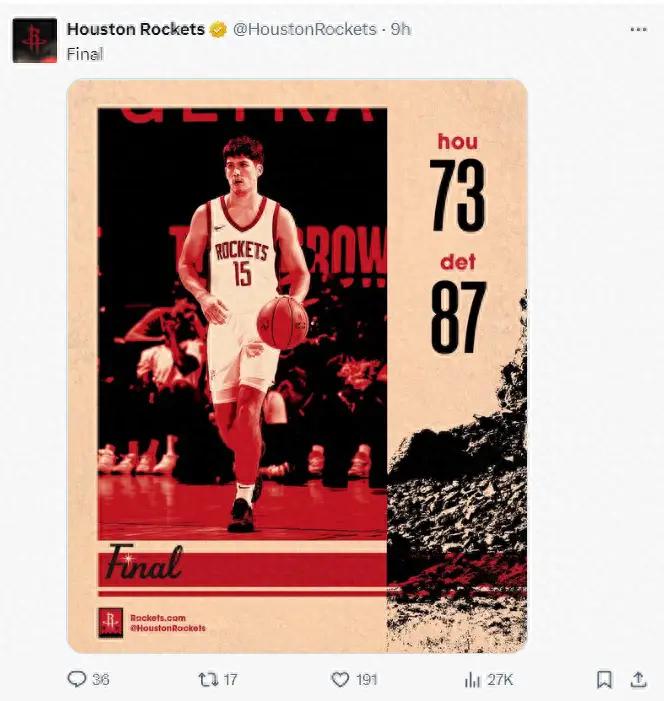Open the @HoustonRockets handle link

click(x=305, y=30)
